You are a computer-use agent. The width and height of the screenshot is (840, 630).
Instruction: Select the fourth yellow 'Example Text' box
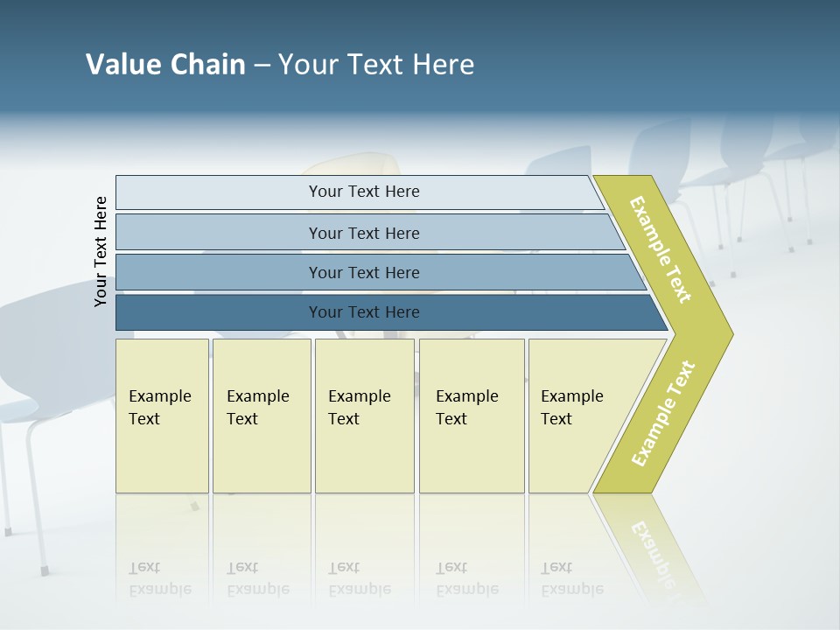tap(472, 416)
